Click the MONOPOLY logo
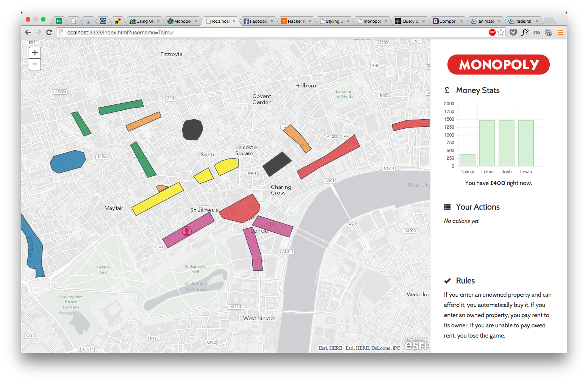 pyautogui.click(x=499, y=64)
